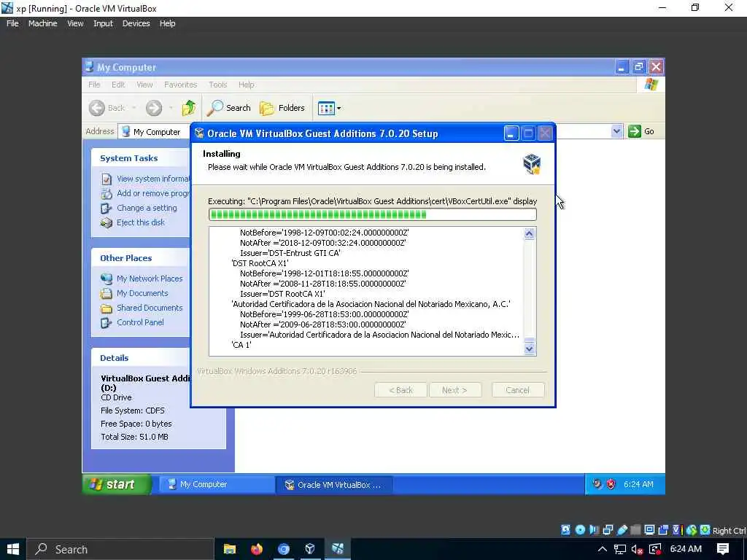Select My Computer in the XP taskbar
747x560 pixels.
pos(216,484)
